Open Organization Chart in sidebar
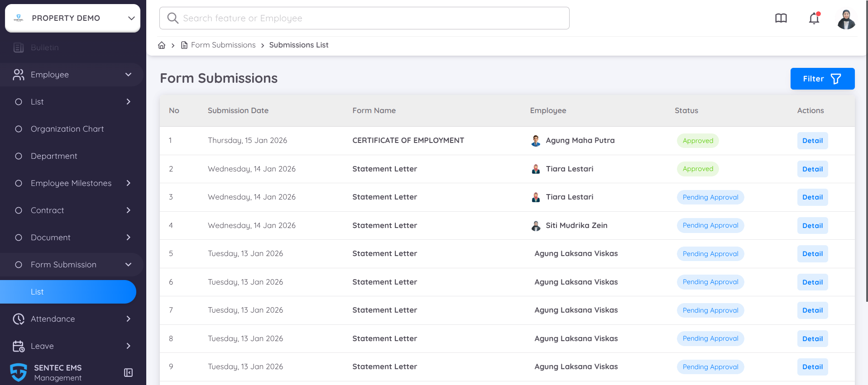Image resolution: width=868 pixels, height=385 pixels. [x=67, y=129]
